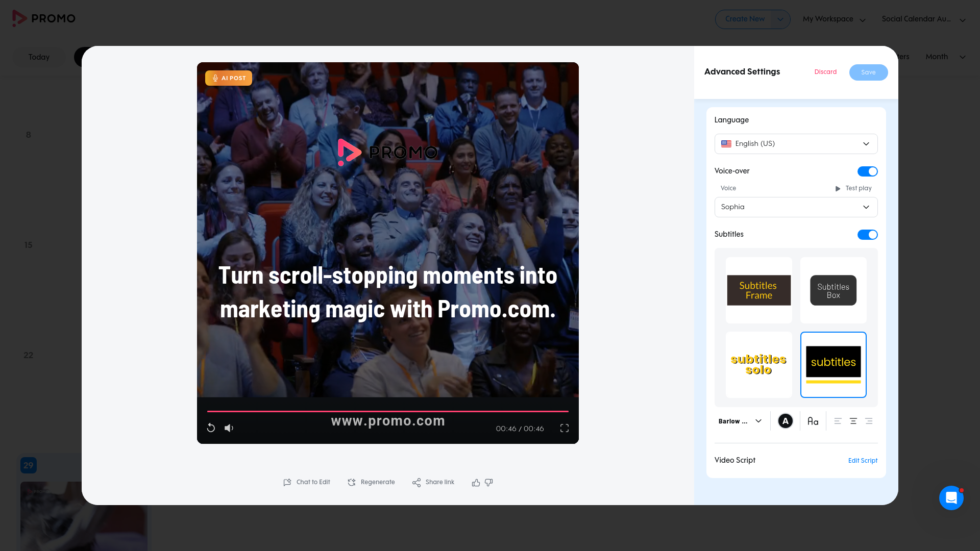Select the Subtitles Frame style
This screenshot has height=551, width=980.
coord(759,290)
